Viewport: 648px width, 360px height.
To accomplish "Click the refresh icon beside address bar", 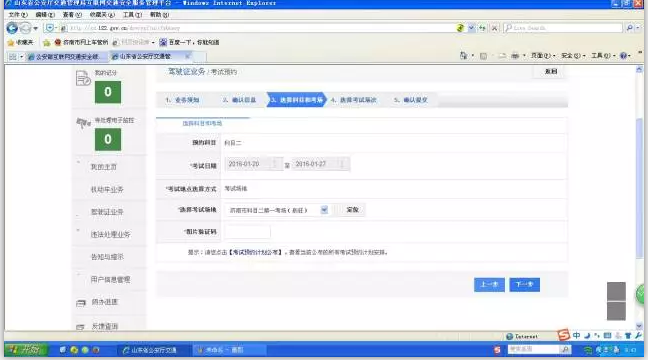I will pyautogui.click(x=482, y=28).
